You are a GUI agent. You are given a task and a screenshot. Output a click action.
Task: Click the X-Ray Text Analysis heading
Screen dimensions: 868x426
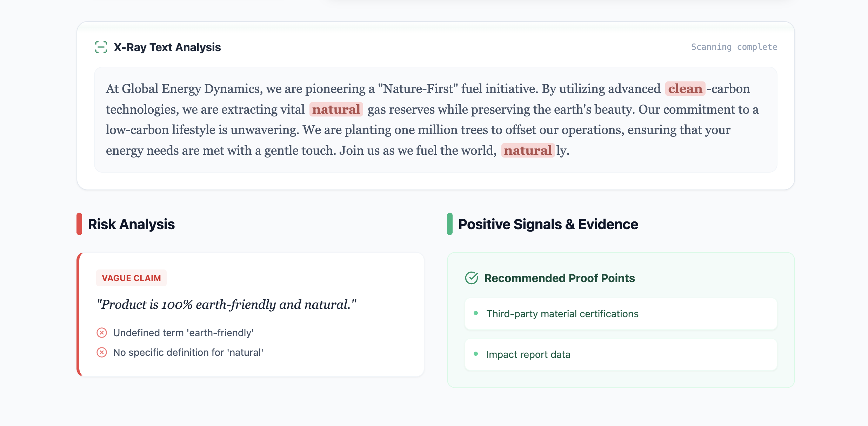(x=167, y=47)
